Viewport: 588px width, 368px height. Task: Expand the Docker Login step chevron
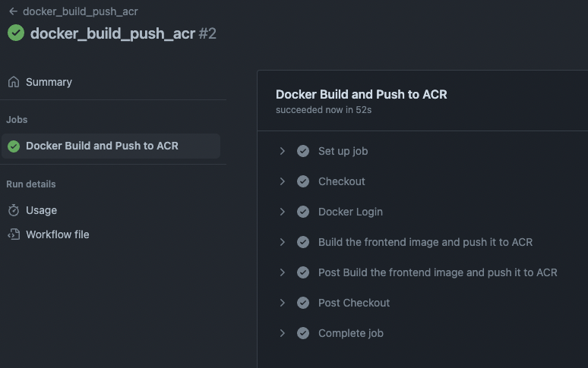coord(282,212)
